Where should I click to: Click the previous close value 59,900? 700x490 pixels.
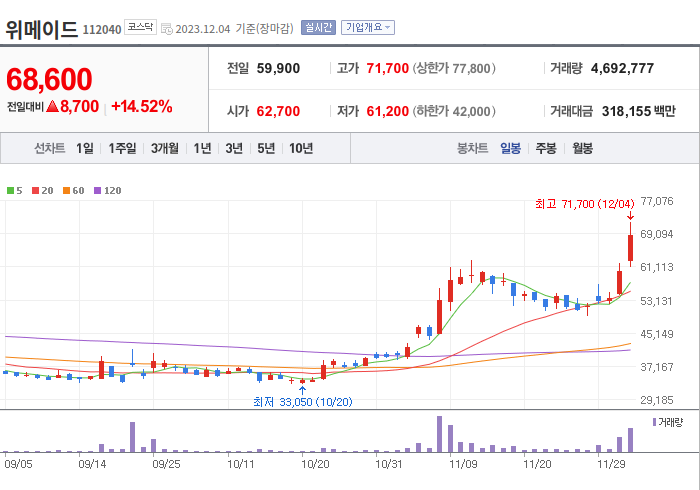pyautogui.click(x=278, y=68)
